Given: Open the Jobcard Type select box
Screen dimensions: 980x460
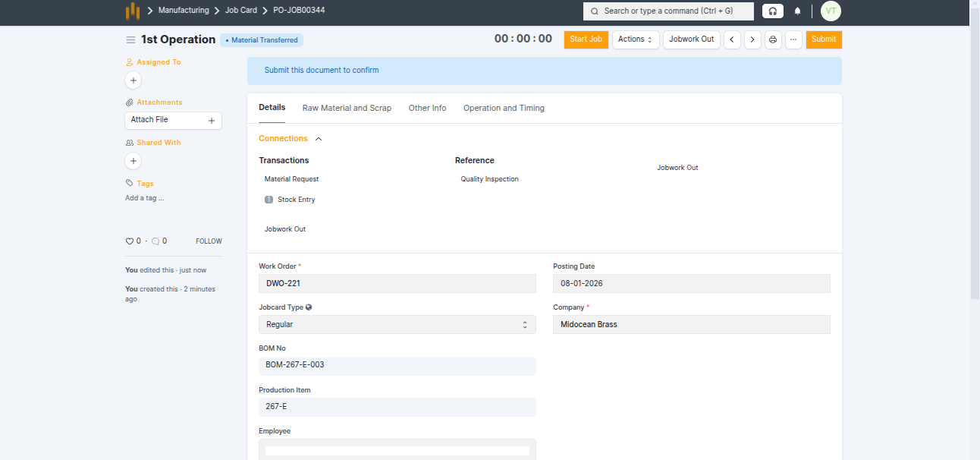Looking at the screenshot, I should pos(397,324).
